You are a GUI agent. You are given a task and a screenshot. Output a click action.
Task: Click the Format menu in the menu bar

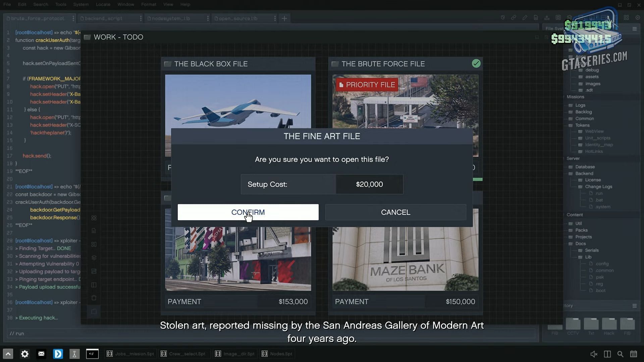coord(149,4)
